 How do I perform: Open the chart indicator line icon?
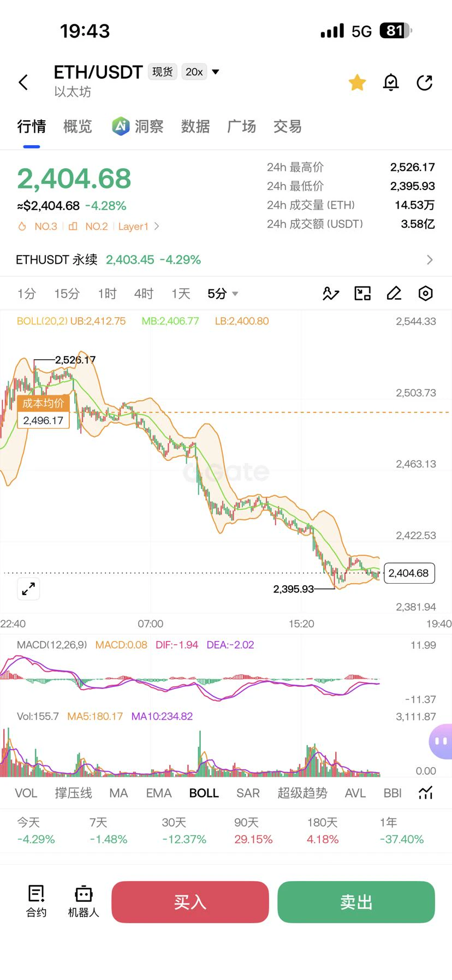pos(331,294)
